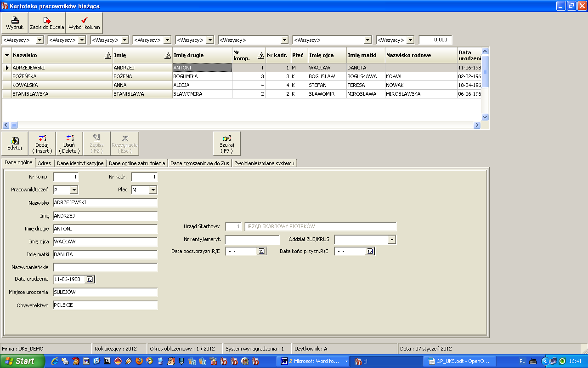Open the Oddział ZUS/KRUS dropdown

(392, 240)
